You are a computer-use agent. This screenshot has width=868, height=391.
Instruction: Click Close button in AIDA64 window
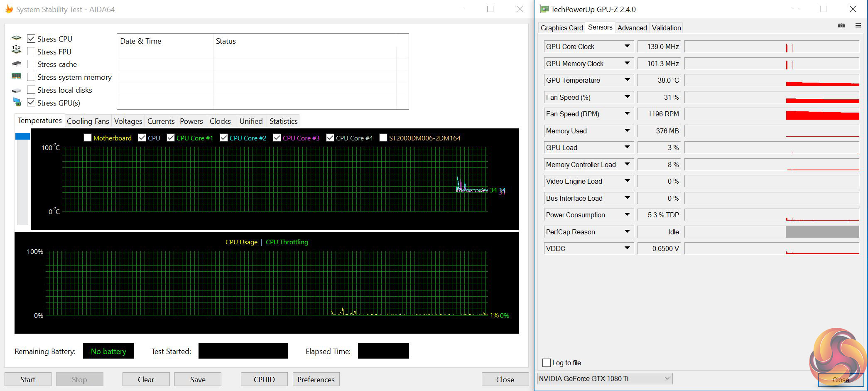(x=505, y=379)
